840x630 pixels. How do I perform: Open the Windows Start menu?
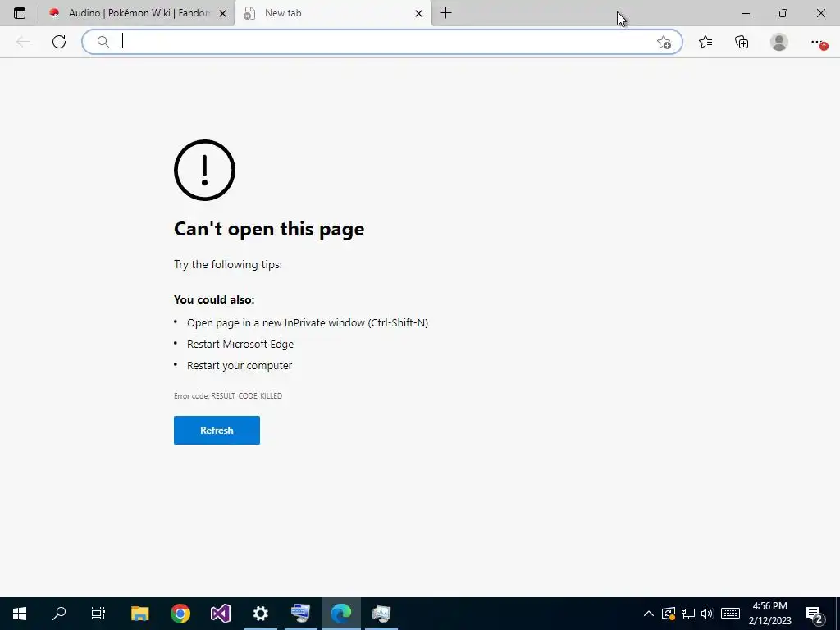coord(20,614)
